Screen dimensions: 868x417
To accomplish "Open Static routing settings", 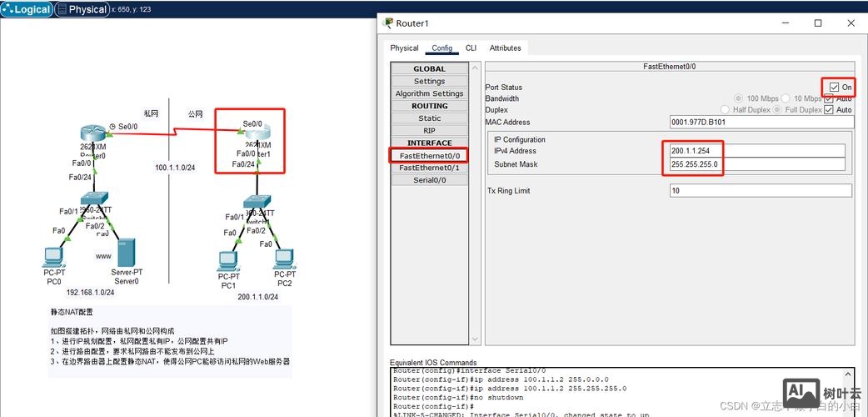I will [x=429, y=118].
